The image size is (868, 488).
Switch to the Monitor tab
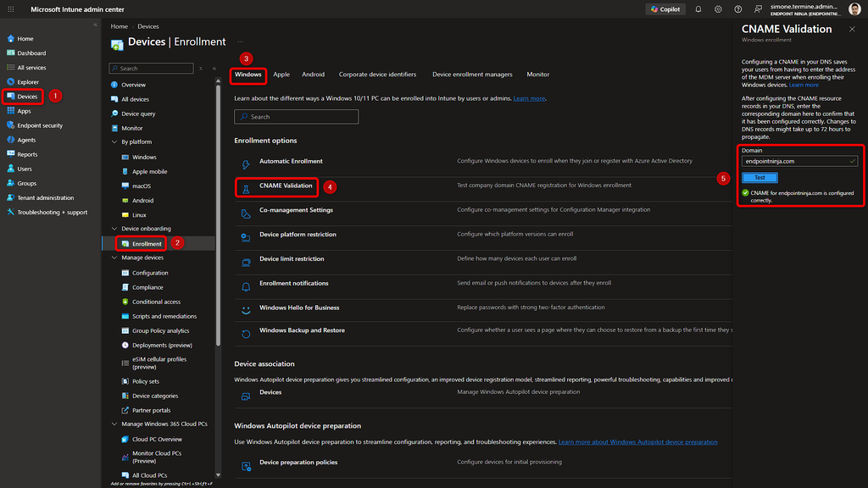tap(538, 75)
